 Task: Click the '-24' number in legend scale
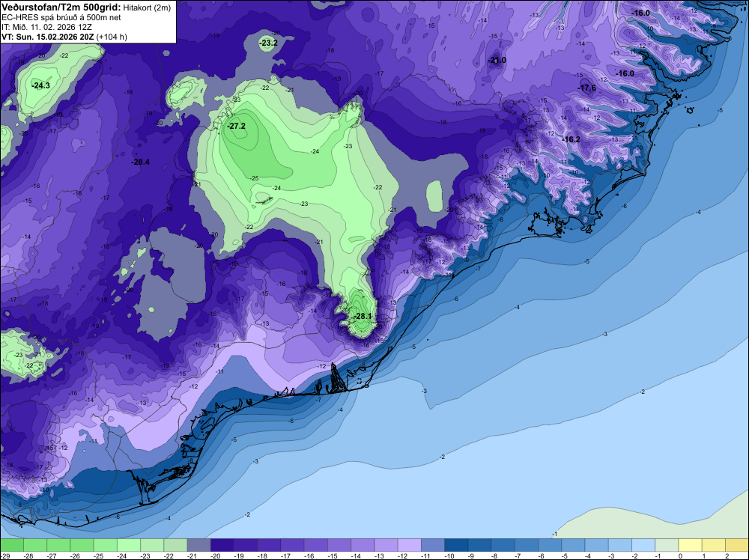121,556
